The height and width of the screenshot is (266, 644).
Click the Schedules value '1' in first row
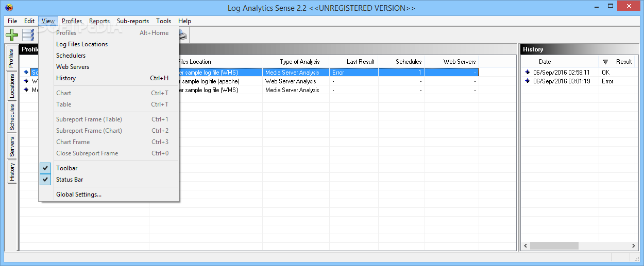pyautogui.click(x=401, y=73)
